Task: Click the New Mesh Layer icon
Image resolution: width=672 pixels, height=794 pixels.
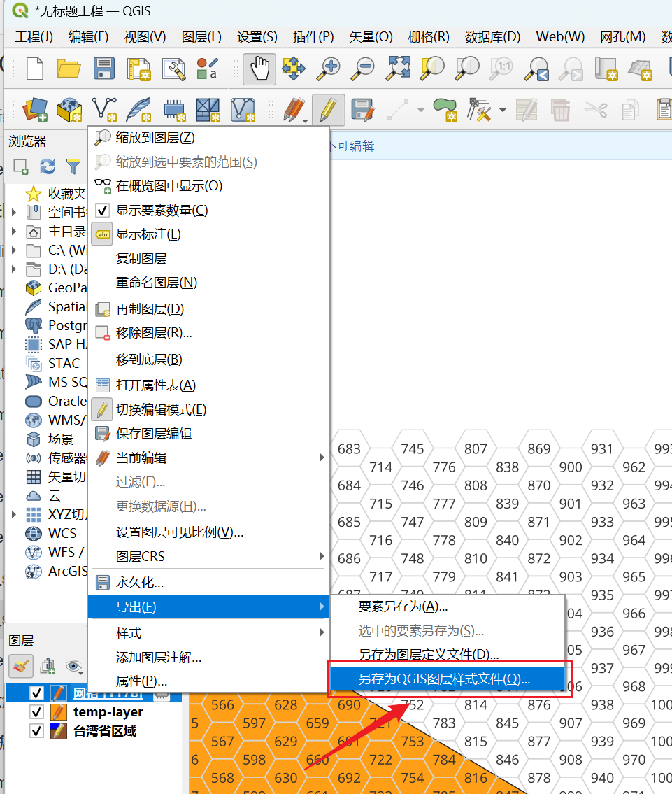Action: pos(243,109)
